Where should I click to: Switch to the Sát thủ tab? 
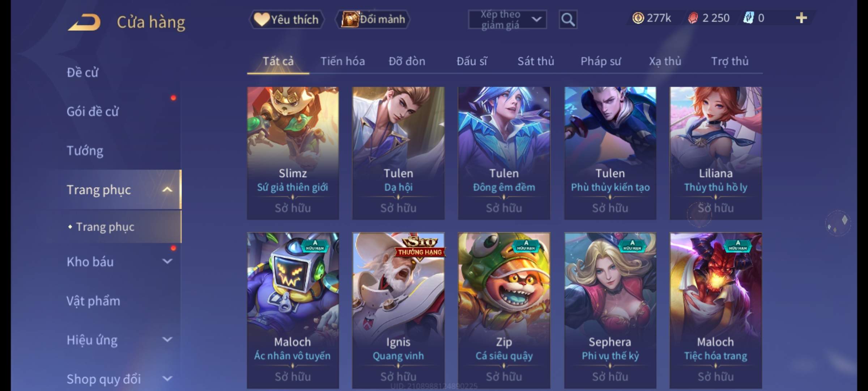coord(536,61)
